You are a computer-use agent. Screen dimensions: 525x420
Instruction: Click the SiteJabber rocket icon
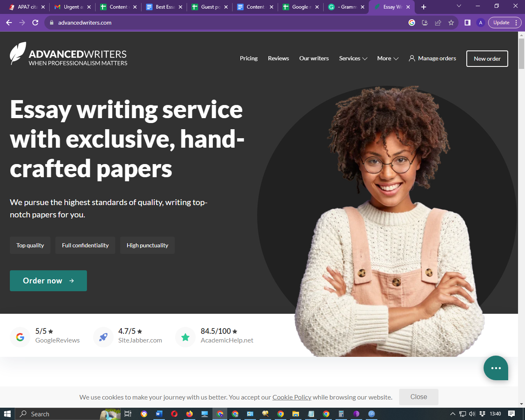pos(103,337)
